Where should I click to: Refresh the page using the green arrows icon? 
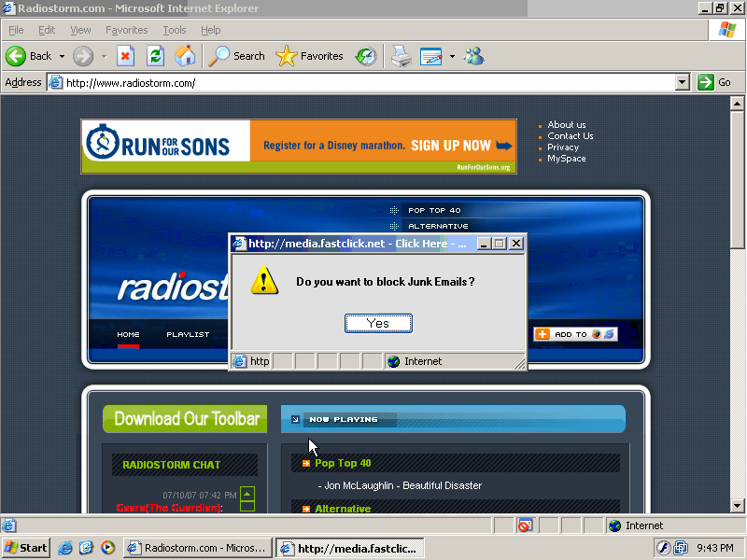click(155, 56)
